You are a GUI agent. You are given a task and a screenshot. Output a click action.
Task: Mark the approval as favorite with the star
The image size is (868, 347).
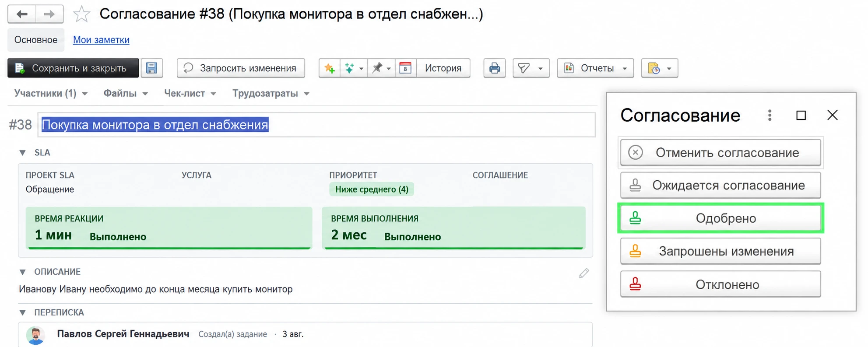pyautogui.click(x=81, y=14)
